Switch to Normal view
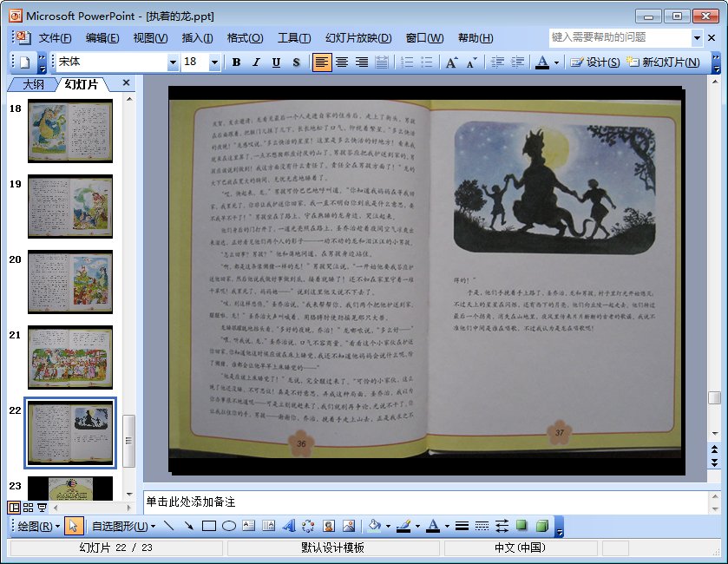This screenshot has height=564, width=728. [15, 508]
